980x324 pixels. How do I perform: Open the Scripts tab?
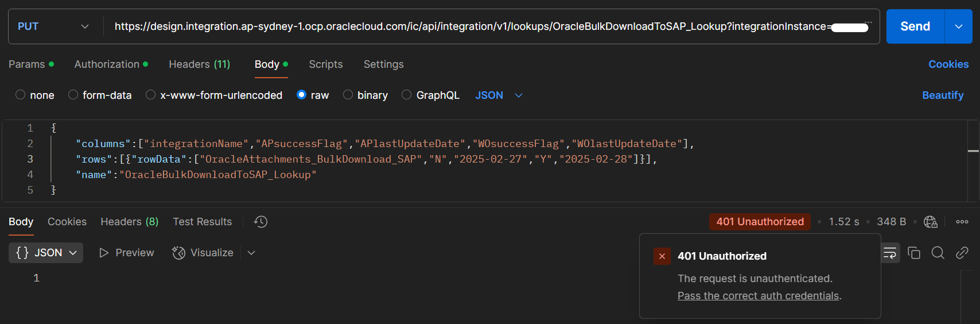326,64
